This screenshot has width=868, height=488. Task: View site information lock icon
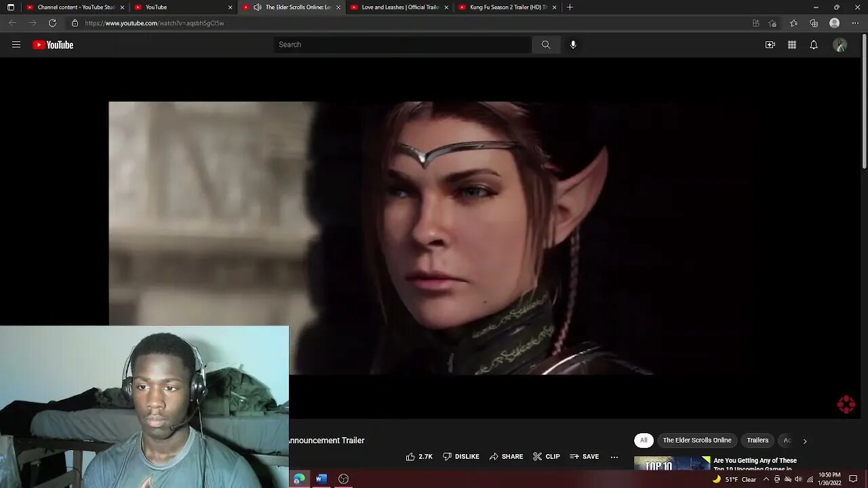pyautogui.click(x=75, y=23)
